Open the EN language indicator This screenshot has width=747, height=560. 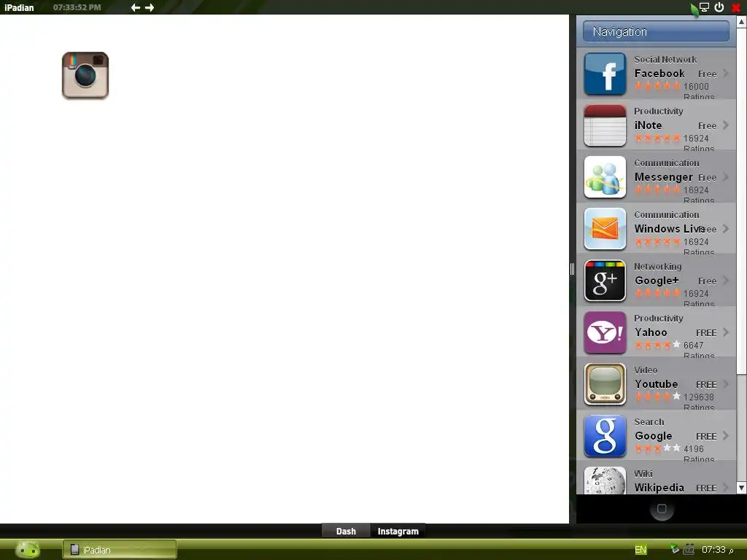click(640, 550)
